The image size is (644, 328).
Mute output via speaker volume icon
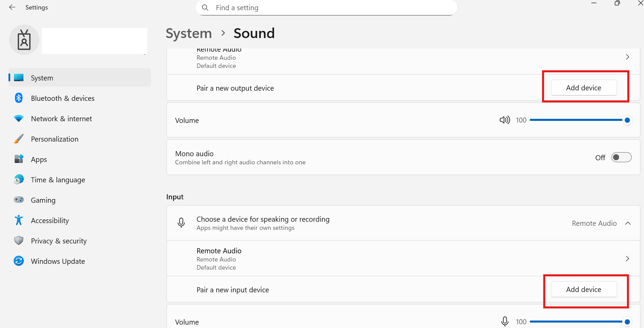pyautogui.click(x=505, y=120)
